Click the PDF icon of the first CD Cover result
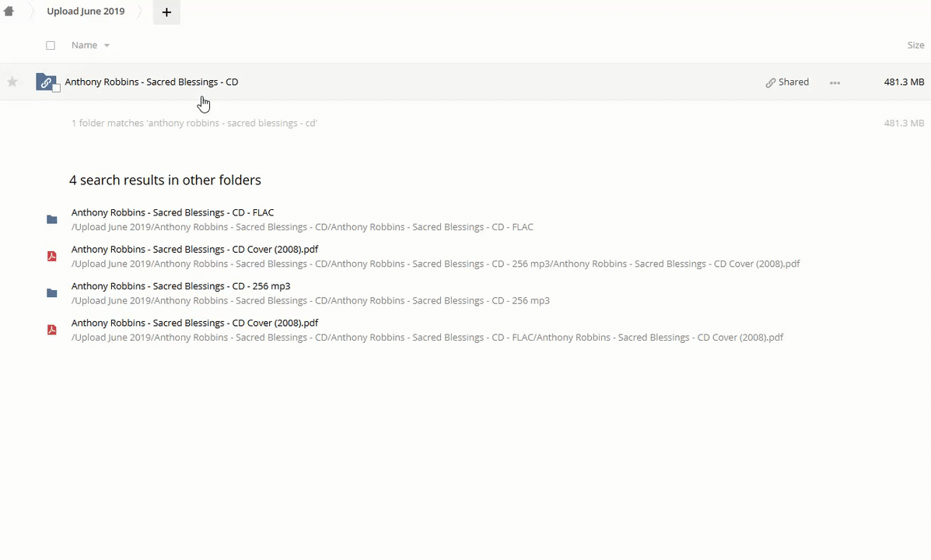 point(52,256)
